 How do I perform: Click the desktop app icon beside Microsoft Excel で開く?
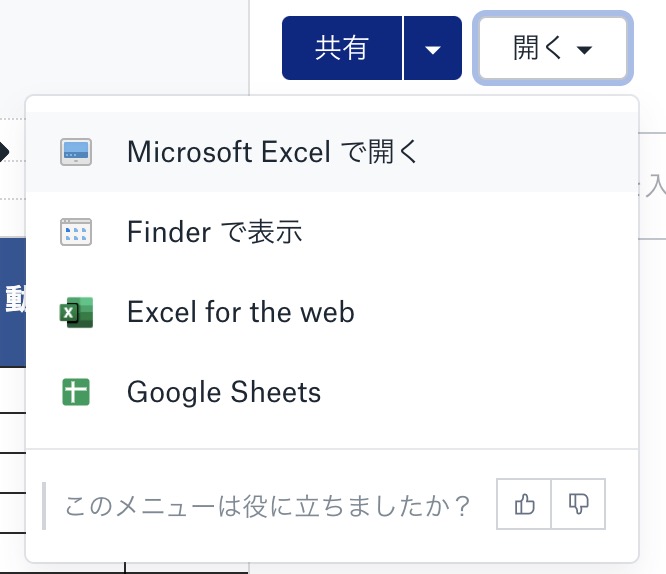point(76,152)
